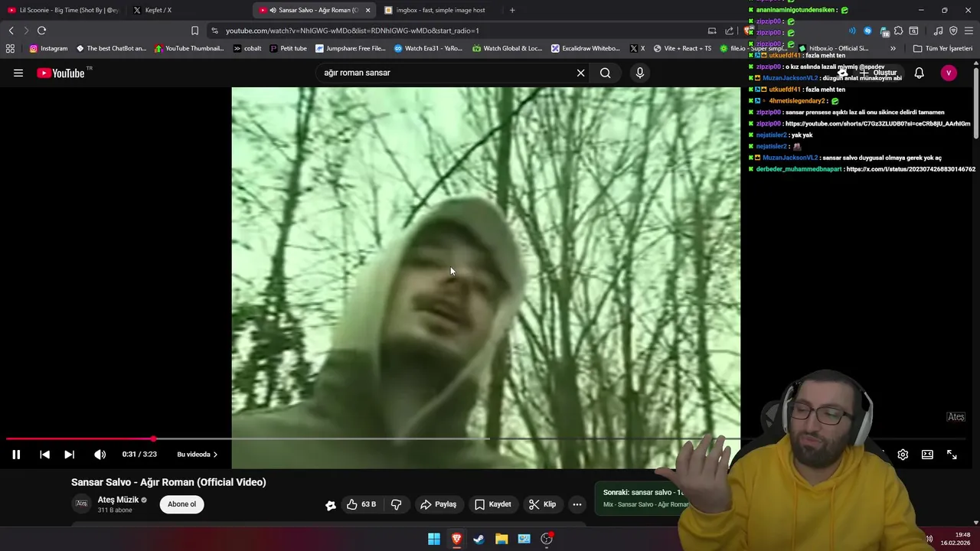Click the Ateş watermark in the video

point(956,417)
